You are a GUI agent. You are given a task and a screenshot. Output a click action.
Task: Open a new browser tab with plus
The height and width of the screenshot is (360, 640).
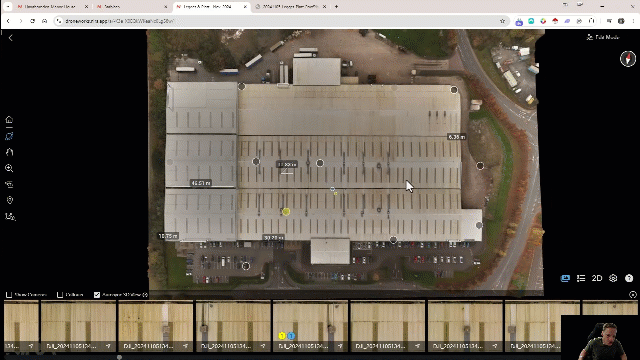click(x=336, y=7)
